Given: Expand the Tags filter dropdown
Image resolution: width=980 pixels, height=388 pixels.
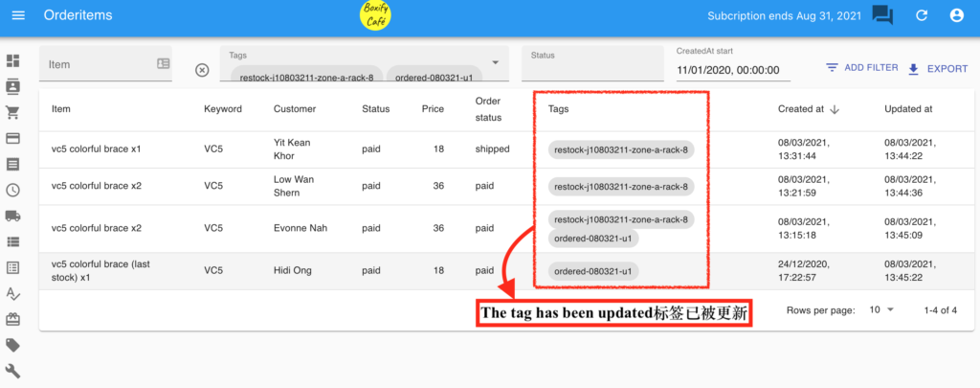Looking at the screenshot, I should coord(495,57).
